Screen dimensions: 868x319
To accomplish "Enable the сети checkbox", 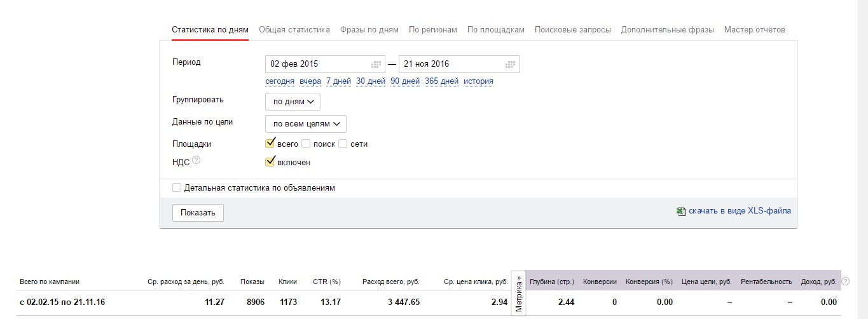I will [343, 144].
